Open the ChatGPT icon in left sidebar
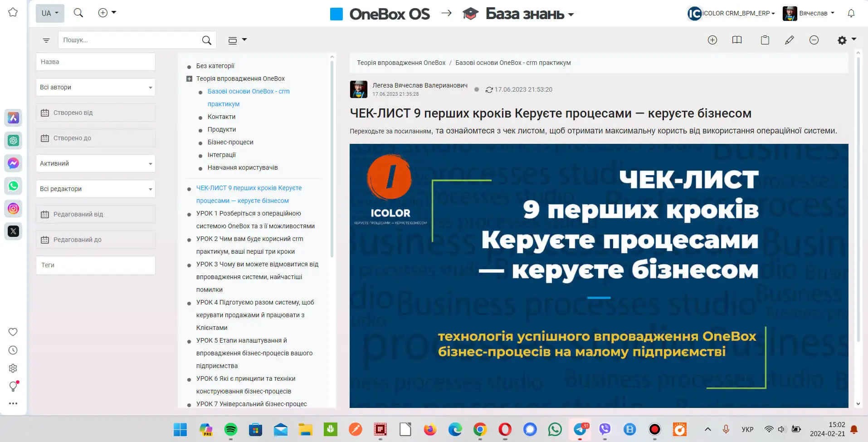The image size is (868, 442). coord(13,140)
